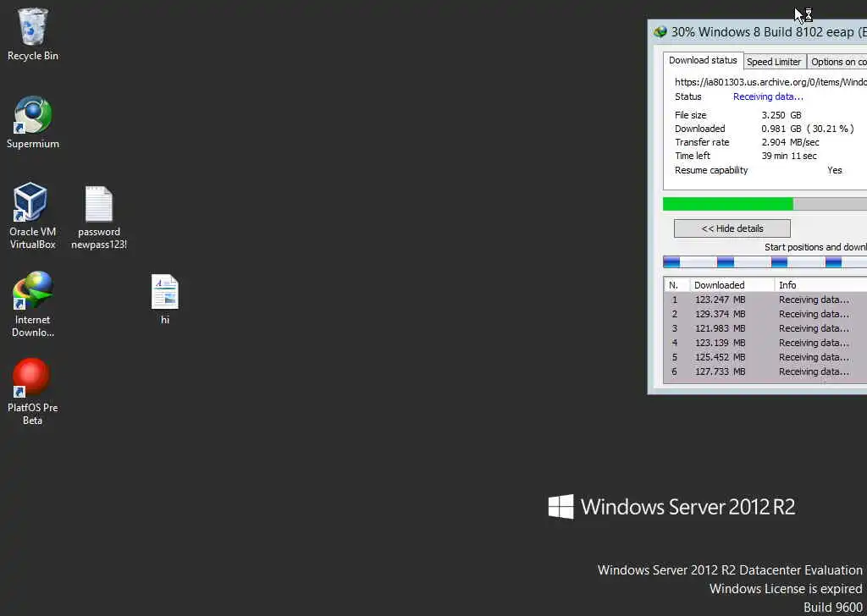The height and width of the screenshot is (616, 867).
Task: Select connection row 2 with 129.374 MB
Action: 765,314
